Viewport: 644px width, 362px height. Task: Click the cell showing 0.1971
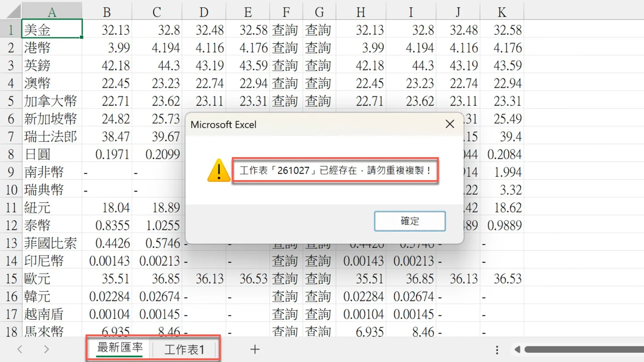point(107,154)
